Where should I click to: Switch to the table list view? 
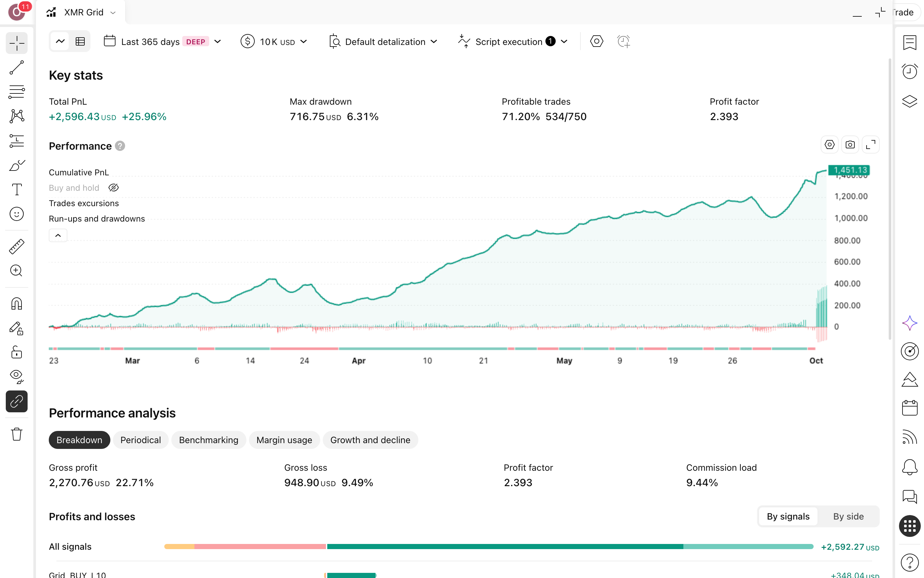coord(80,41)
